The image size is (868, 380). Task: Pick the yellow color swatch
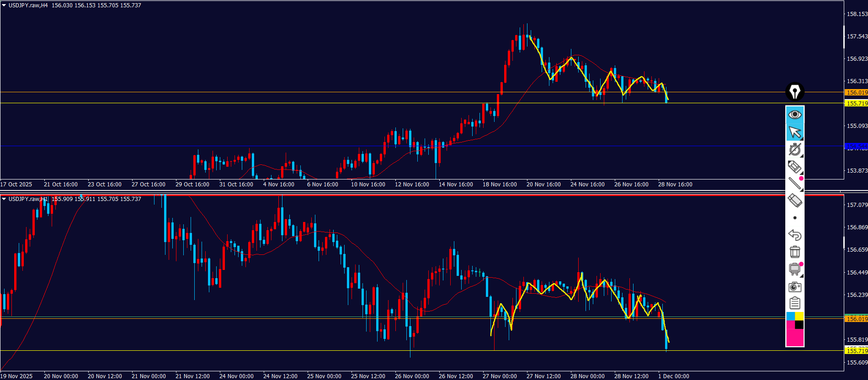tap(799, 316)
